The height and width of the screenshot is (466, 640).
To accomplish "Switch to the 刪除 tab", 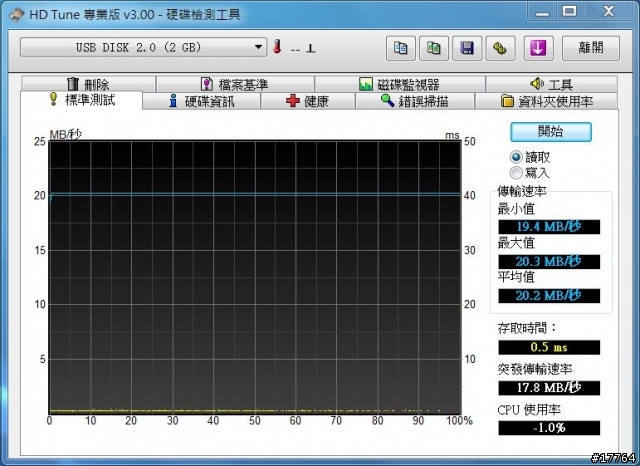I will [x=88, y=84].
